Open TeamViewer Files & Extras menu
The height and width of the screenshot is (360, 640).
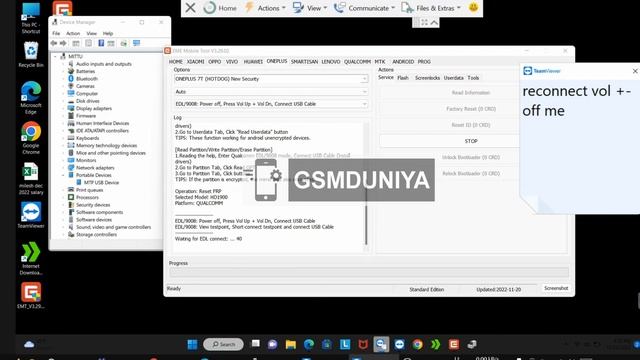[431, 8]
